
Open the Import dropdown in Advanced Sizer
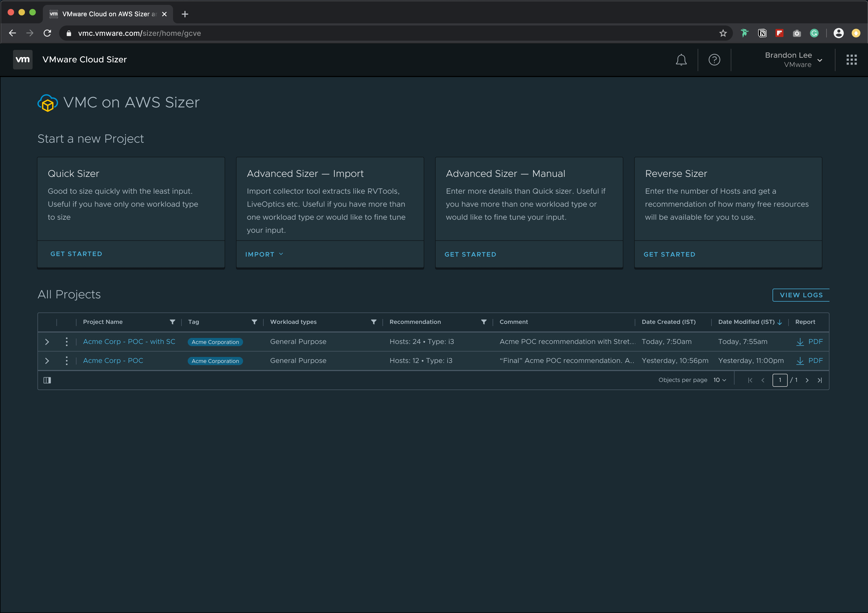(264, 254)
